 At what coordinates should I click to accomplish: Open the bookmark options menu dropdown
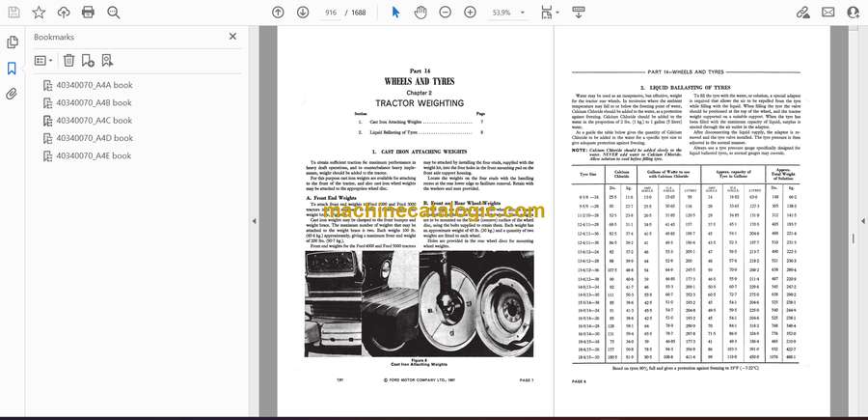click(43, 61)
